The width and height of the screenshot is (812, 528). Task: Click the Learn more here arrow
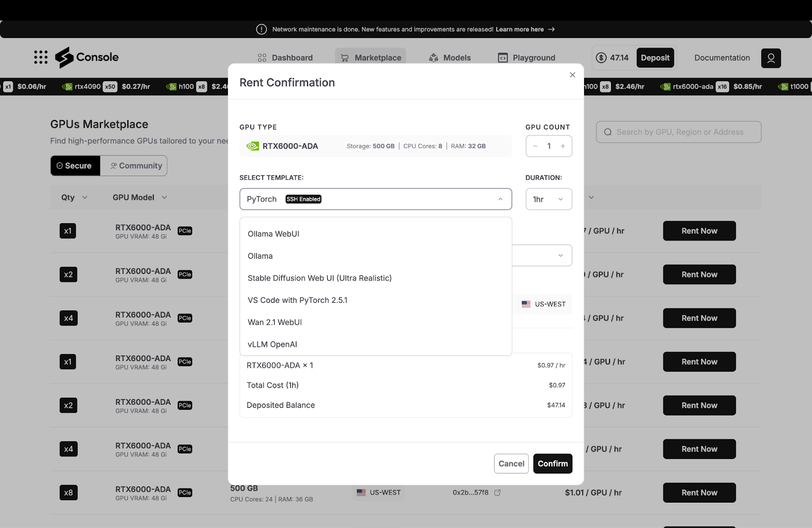click(x=552, y=29)
